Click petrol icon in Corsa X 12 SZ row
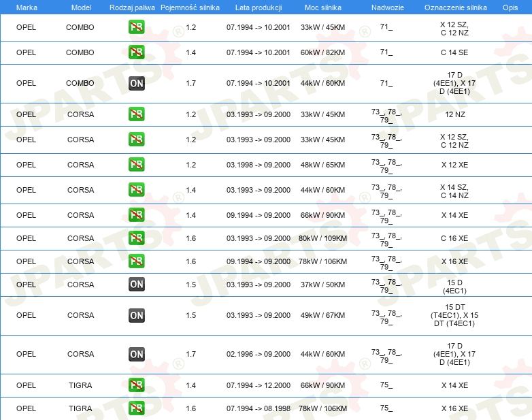The height and width of the screenshot is (420, 532). tap(136, 140)
